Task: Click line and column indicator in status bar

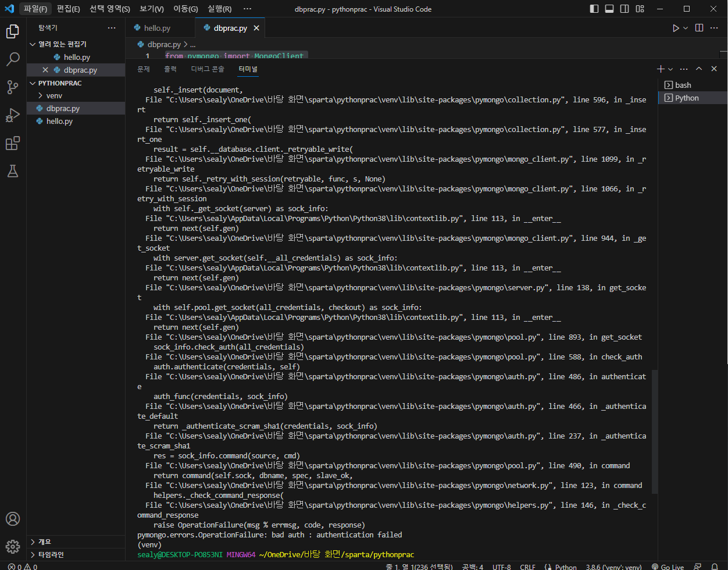Action: (x=419, y=567)
